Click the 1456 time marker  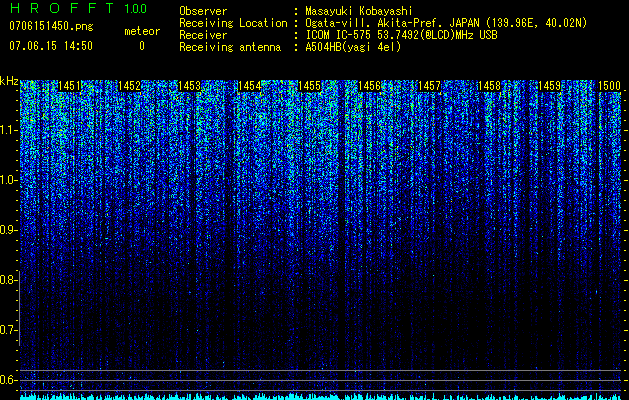[369, 86]
